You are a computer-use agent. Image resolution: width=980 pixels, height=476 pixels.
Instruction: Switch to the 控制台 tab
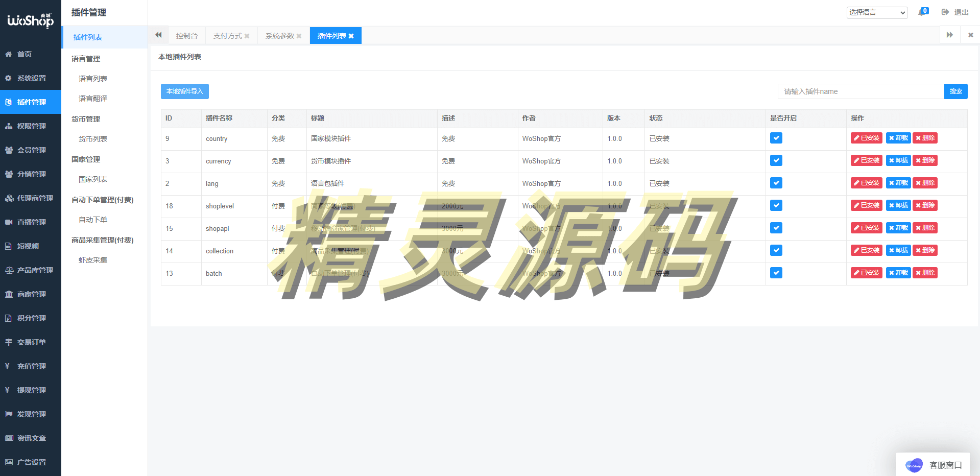pyautogui.click(x=186, y=36)
